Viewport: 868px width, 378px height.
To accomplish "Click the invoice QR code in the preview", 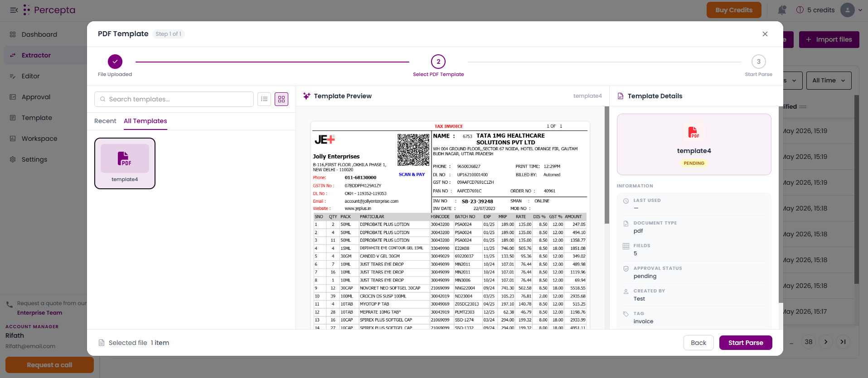I will point(413,150).
